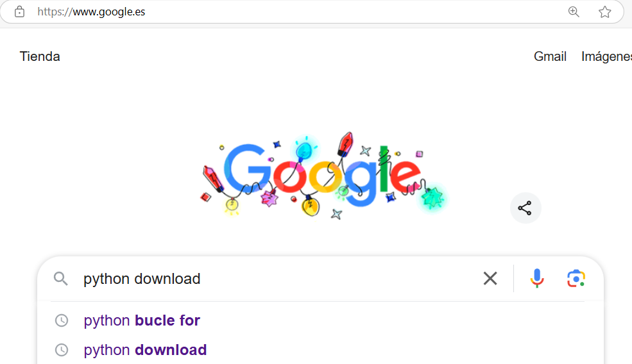Open the Tienda link
Image resolution: width=632 pixels, height=364 pixels.
(40, 56)
